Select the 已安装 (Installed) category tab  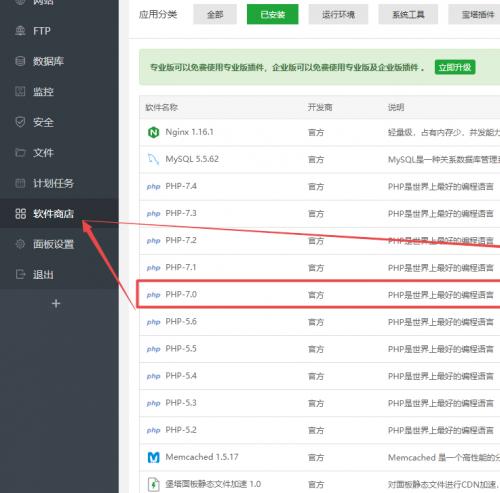[273, 14]
